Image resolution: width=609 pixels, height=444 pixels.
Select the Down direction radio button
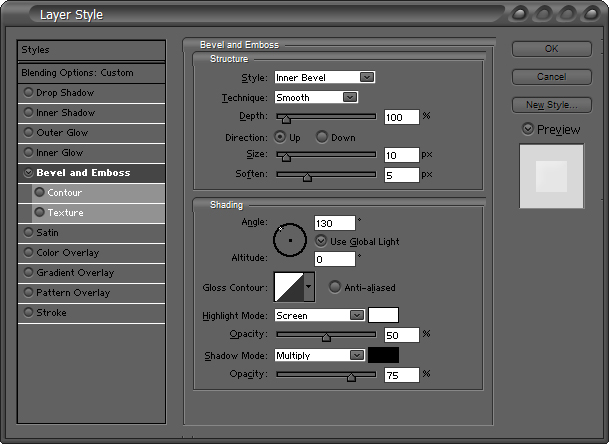[x=322, y=137]
